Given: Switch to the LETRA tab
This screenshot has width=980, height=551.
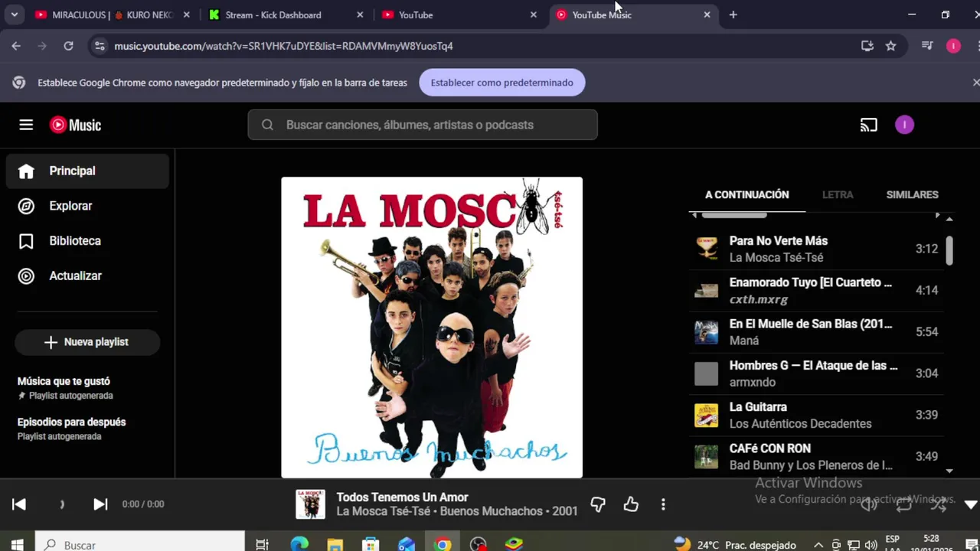Looking at the screenshot, I should tap(838, 194).
